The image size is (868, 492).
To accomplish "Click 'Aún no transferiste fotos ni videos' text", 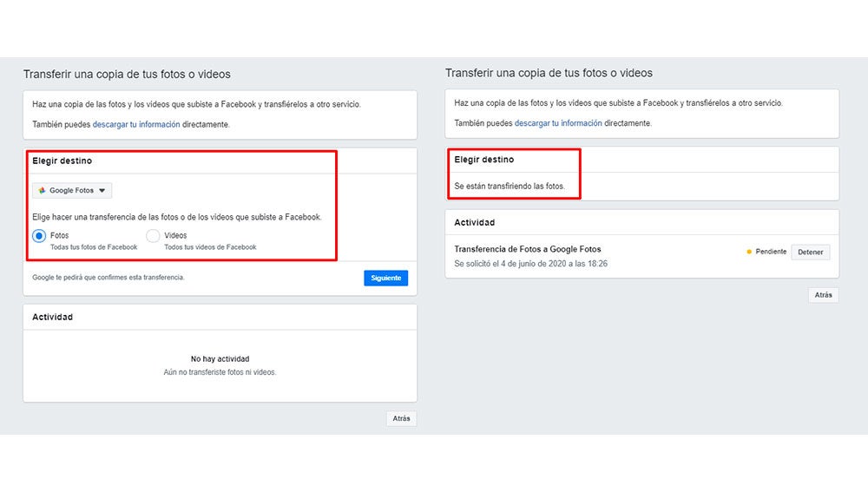I will coord(220,372).
